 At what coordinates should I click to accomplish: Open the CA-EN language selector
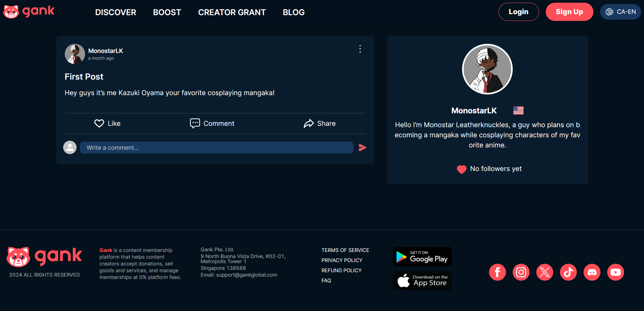tap(620, 12)
